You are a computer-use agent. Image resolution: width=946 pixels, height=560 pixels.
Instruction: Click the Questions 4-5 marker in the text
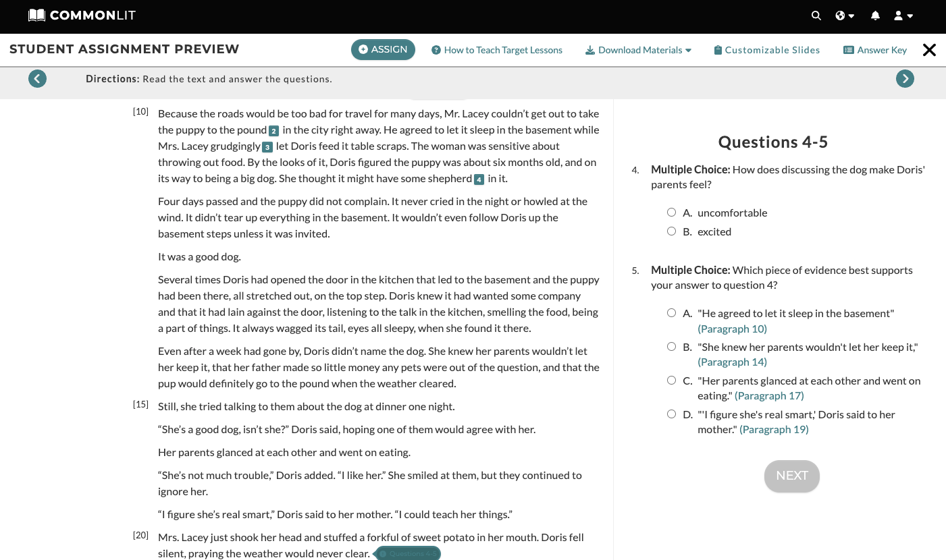(x=409, y=554)
